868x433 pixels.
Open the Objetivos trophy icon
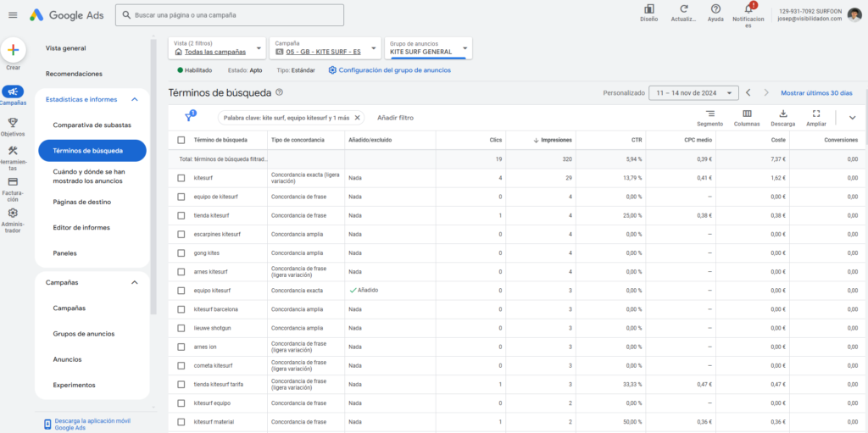tap(13, 123)
